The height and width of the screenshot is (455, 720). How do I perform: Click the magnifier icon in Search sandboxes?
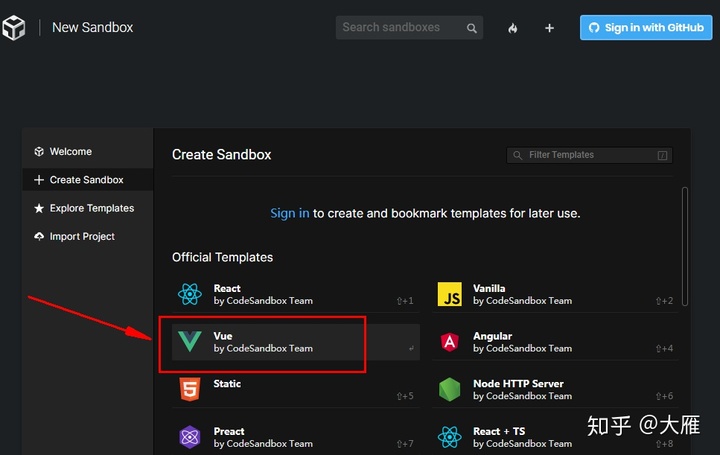tap(472, 28)
